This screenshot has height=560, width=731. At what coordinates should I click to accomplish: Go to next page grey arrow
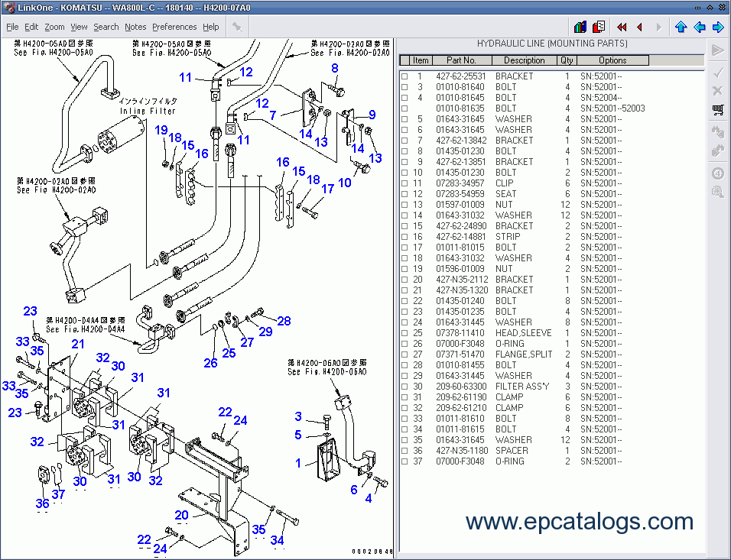[x=658, y=27]
